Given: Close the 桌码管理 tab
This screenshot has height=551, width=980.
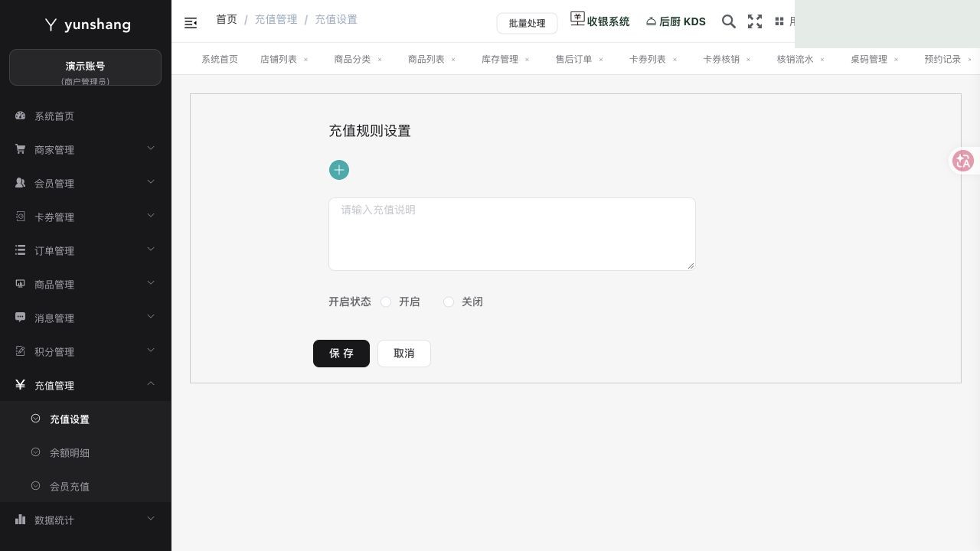Looking at the screenshot, I should pyautogui.click(x=897, y=60).
